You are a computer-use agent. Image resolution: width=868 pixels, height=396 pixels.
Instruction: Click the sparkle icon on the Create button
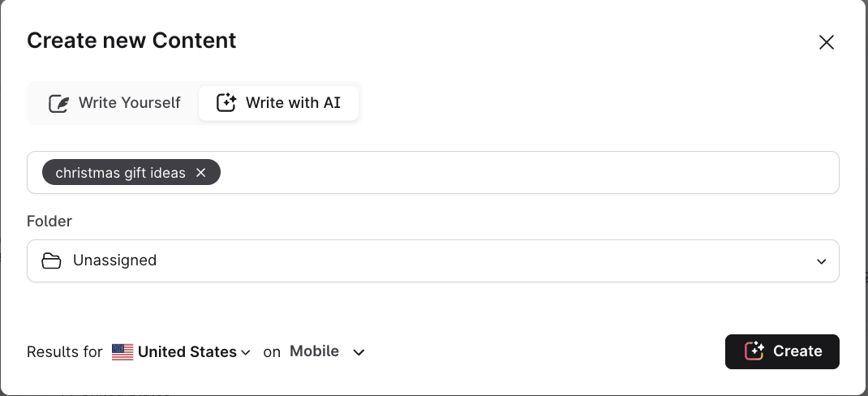coord(754,351)
